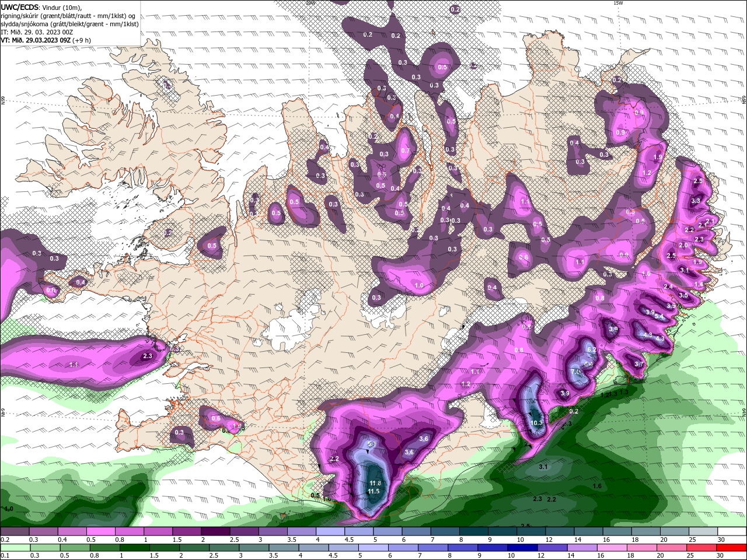747x560 pixels.
Task: Select the 6.2 value label in southeast Iceland
Action: (591, 349)
